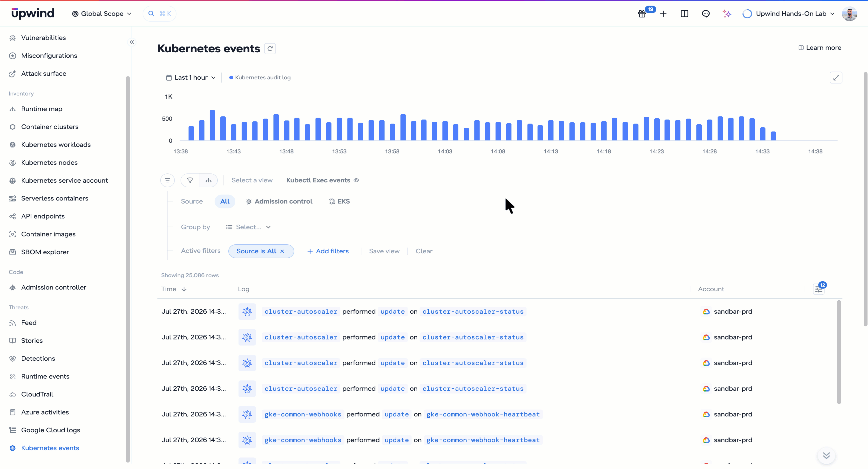Open the documentation book icon
Viewport: 868px width, 469px height.
684,14
